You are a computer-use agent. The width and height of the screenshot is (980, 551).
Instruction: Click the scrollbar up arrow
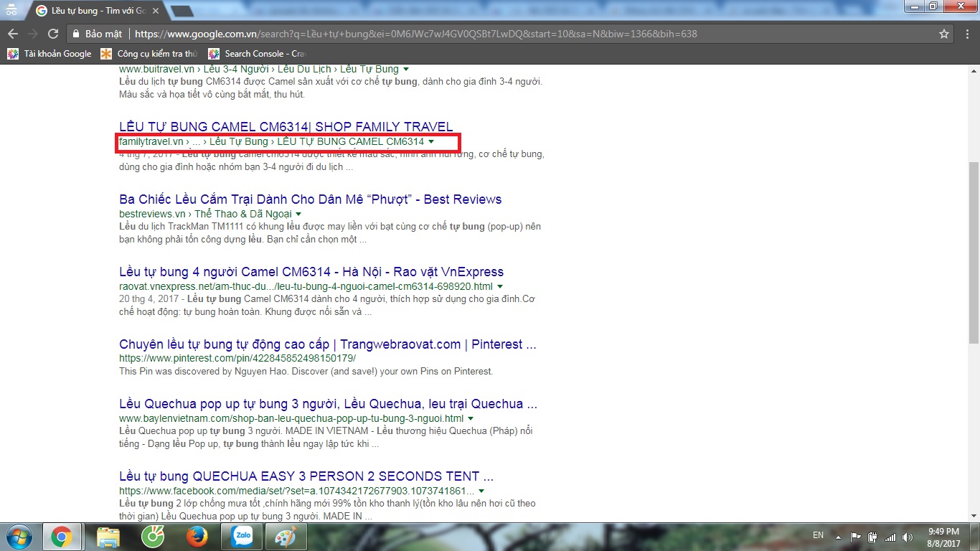click(x=974, y=70)
